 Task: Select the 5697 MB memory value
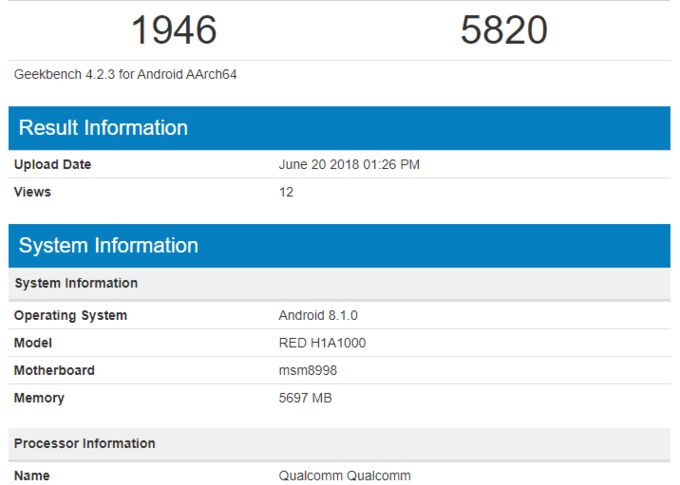[x=305, y=398]
